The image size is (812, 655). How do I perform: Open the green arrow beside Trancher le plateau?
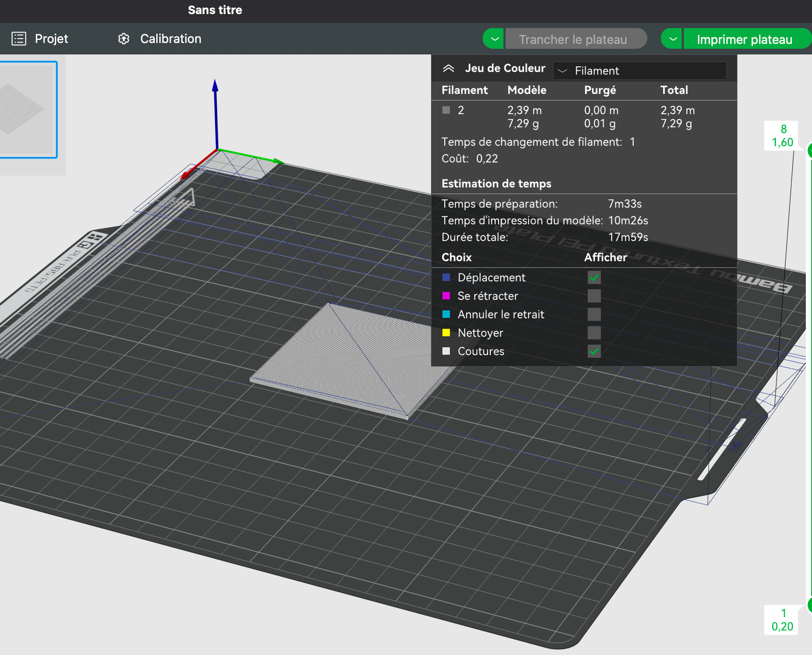[x=494, y=39]
